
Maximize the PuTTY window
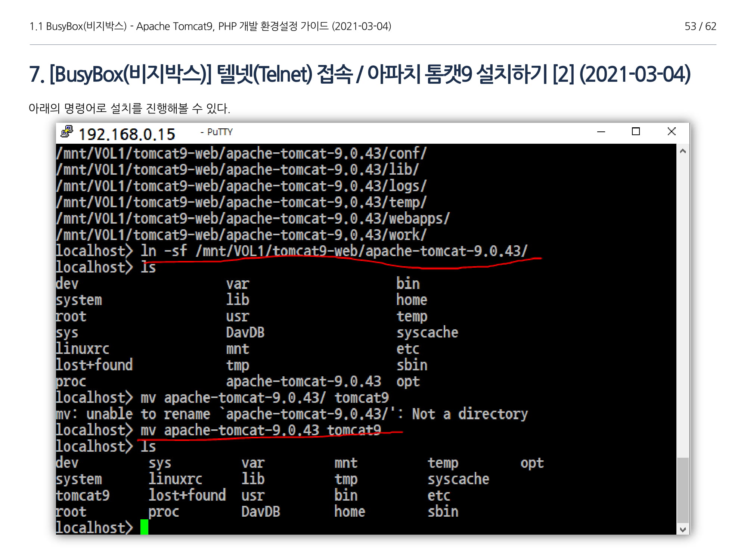[636, 132]
